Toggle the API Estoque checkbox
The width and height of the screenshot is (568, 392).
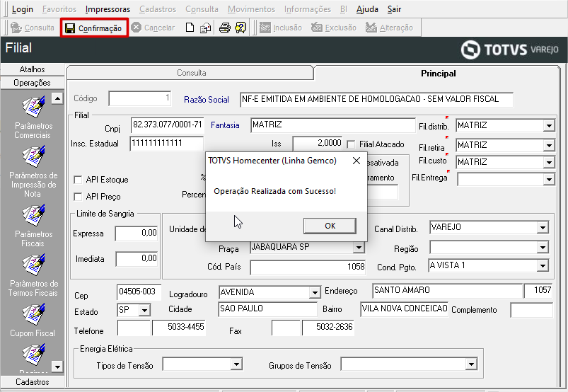tap(78, 180)
